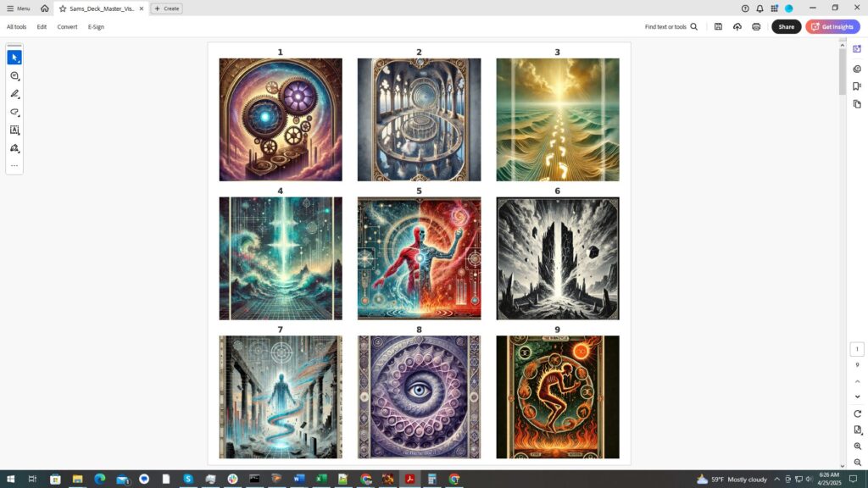Click the Share button
Viewport: 868px width, 488px height.
pyautogui.click(x=786, y=27)
